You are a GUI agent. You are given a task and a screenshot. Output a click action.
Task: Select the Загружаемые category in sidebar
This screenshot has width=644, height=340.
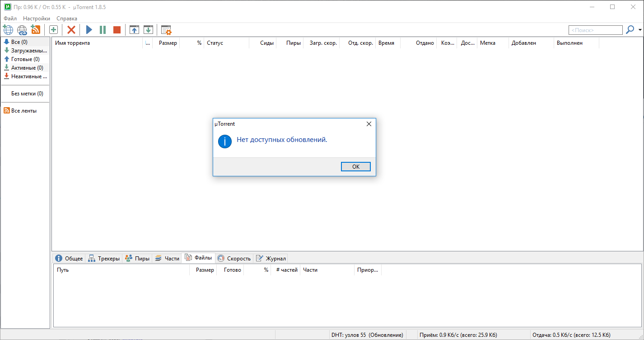(25, 51)
